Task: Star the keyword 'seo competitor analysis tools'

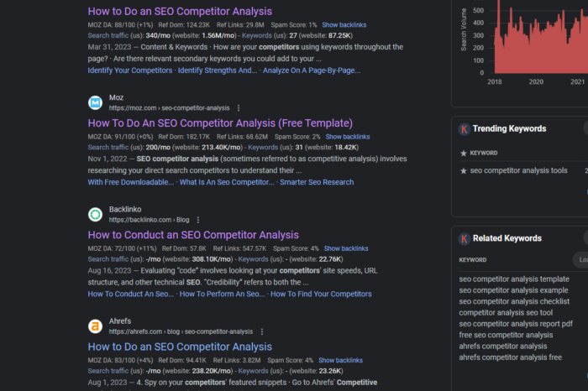Action: [464, 171]
